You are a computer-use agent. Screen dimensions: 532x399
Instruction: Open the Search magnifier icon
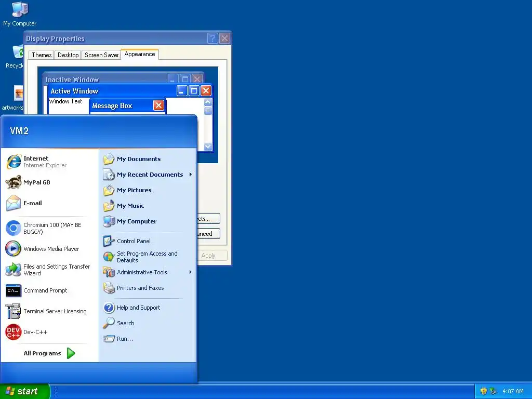(x=109, y=323)
